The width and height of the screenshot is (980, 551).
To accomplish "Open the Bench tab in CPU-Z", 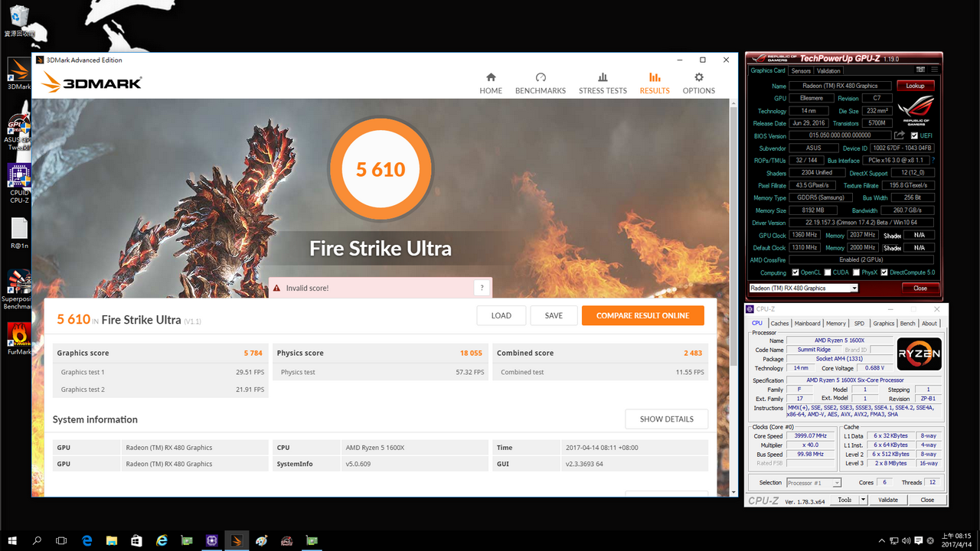I will 907,324.
